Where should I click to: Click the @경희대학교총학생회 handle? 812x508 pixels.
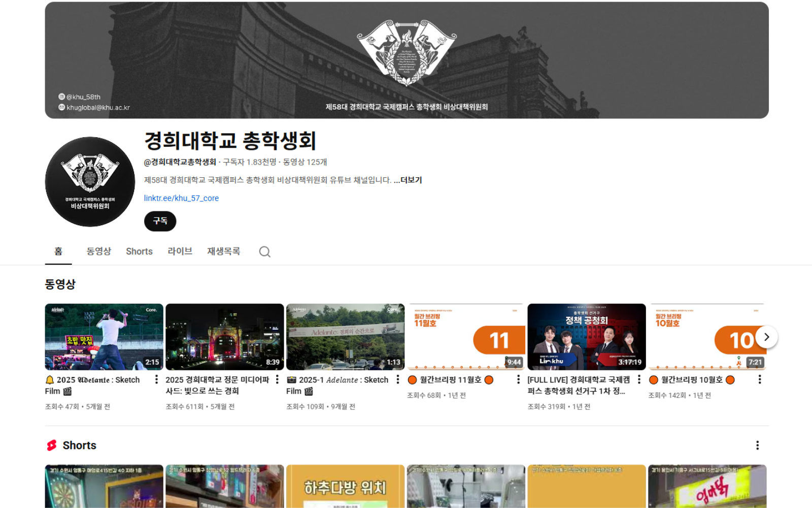[180, 162]
